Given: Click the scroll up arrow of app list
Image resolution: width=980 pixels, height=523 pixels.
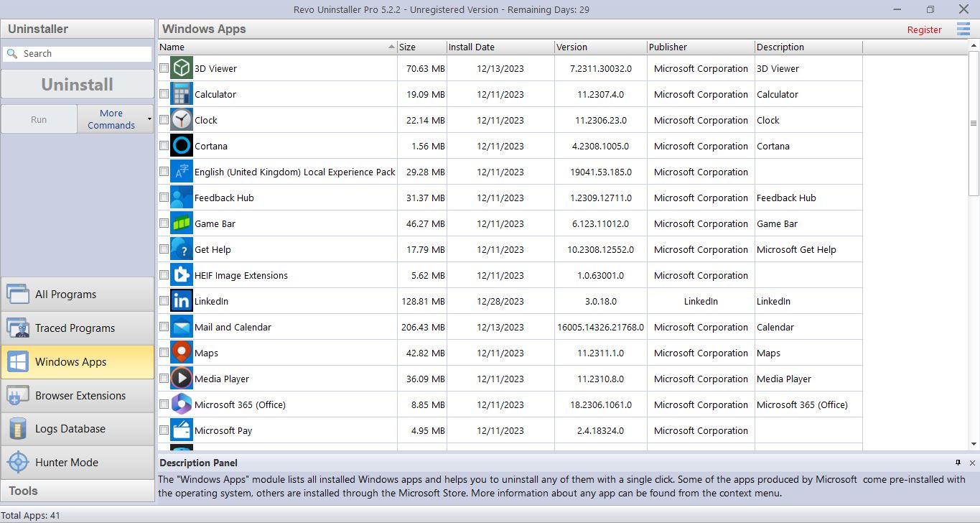Looking at the screenshot, I should [974, 46].
